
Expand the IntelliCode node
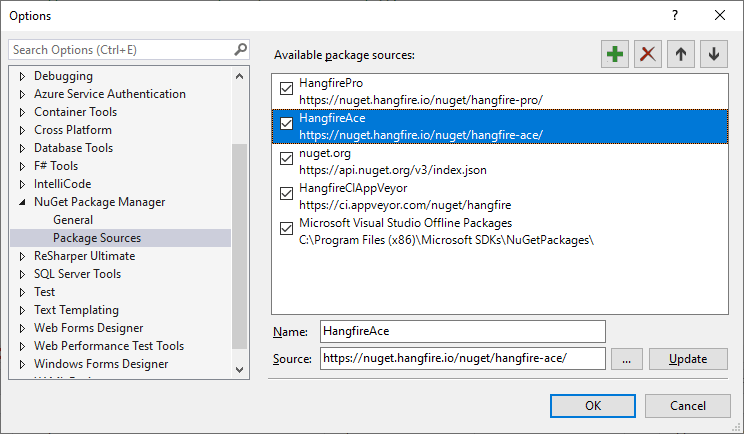(22, 184)
